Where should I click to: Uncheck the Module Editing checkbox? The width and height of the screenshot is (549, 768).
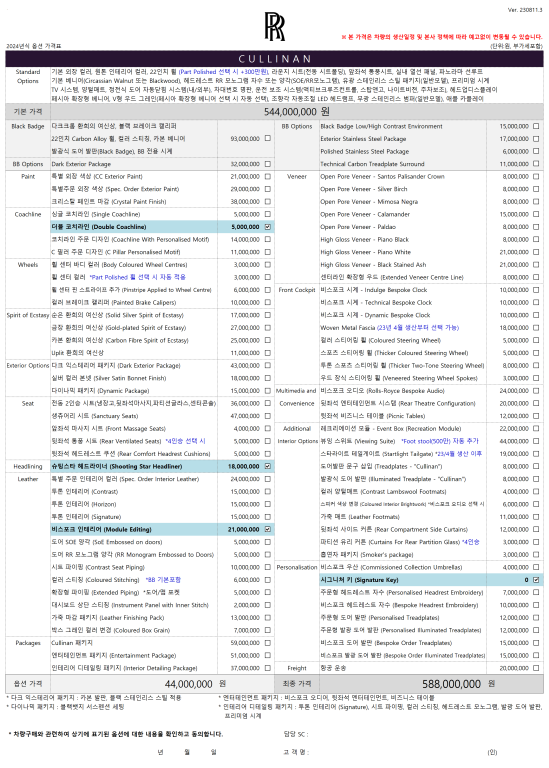267,529
